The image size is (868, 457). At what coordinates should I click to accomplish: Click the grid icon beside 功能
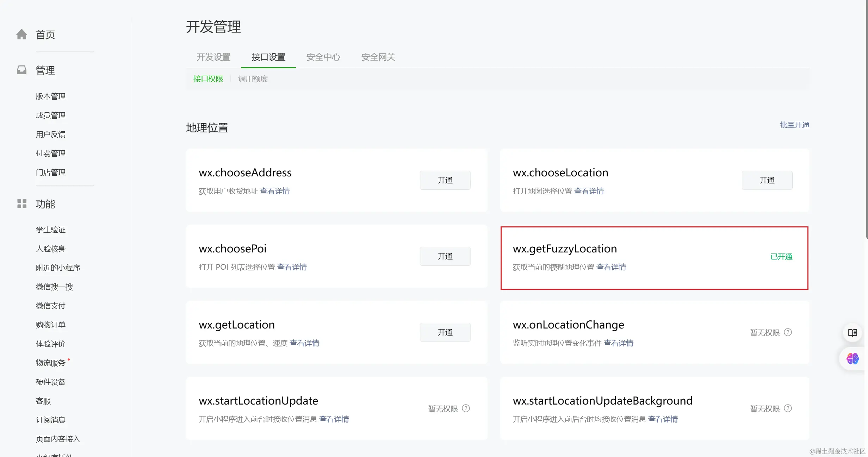click(x=22, y=204)
